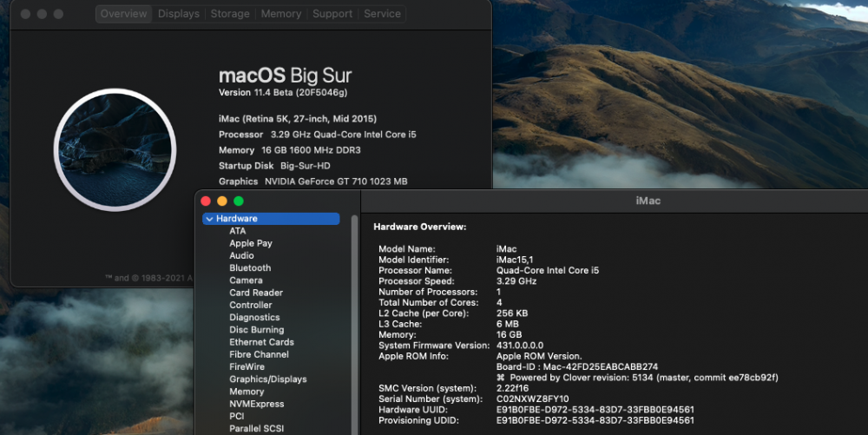This screenshot has height=435, width=868.
Task: Choose FireWire in the sidebar
Action: (x=247, y=367)
